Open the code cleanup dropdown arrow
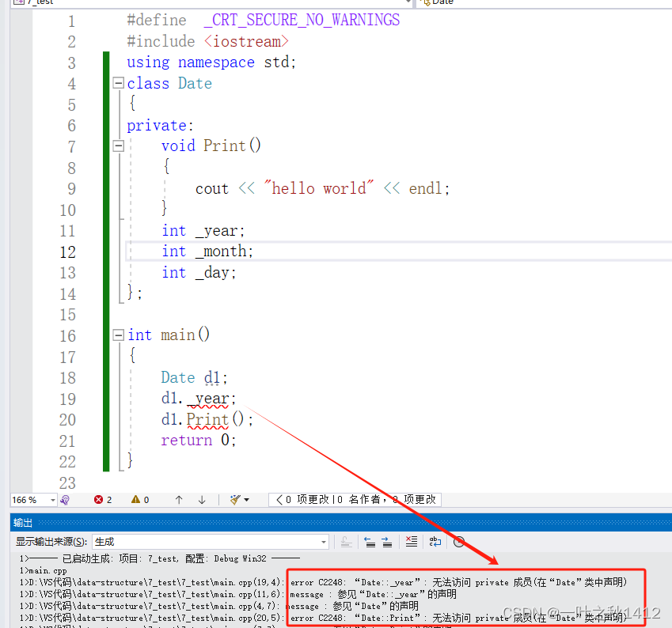672x628 pixels. [x=246, y=500]
